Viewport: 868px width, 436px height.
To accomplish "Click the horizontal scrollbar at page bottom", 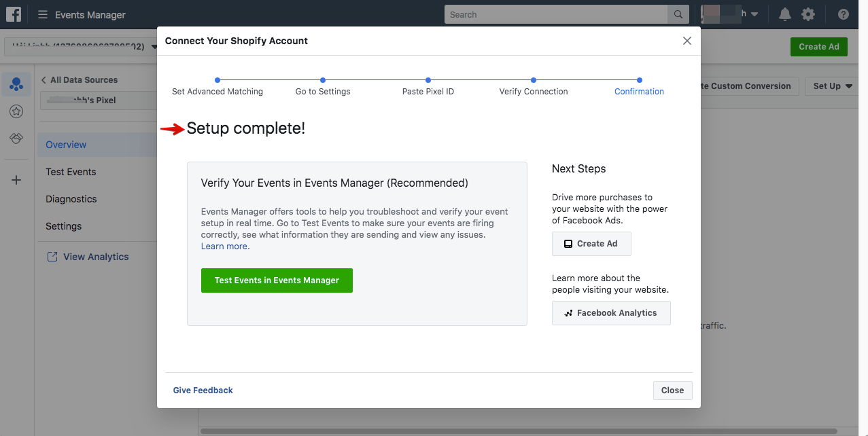I will pos(519,431).
